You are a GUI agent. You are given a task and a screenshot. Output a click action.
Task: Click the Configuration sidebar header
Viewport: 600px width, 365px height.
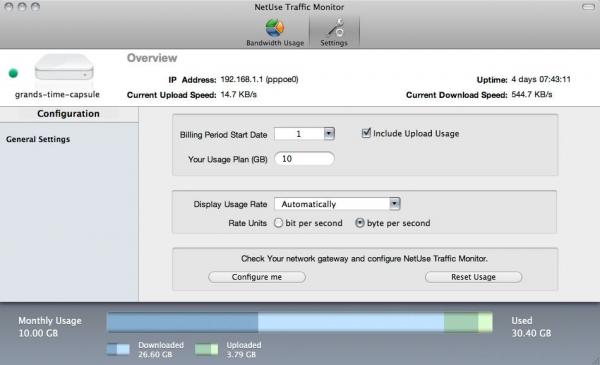point(68,114)
